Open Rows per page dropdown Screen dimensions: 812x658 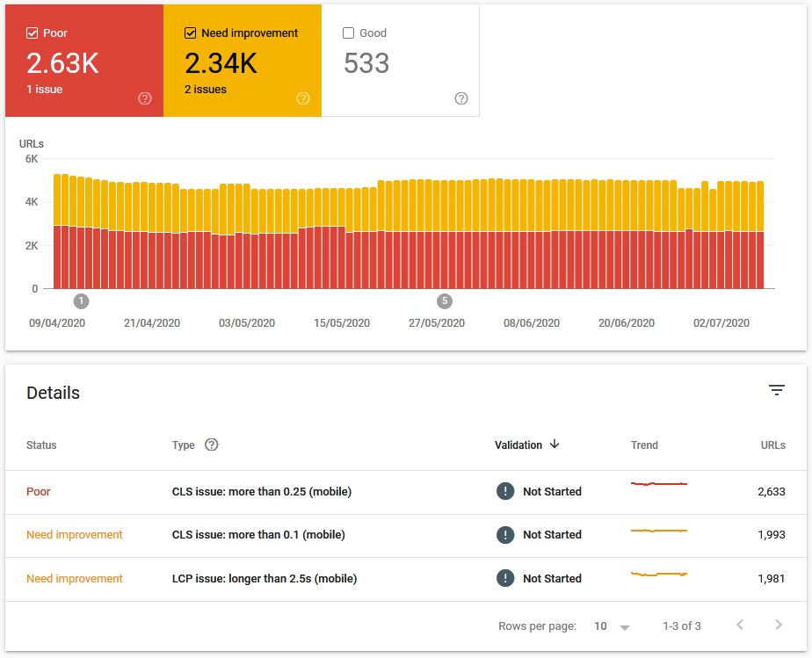click(x=613, y=626)
